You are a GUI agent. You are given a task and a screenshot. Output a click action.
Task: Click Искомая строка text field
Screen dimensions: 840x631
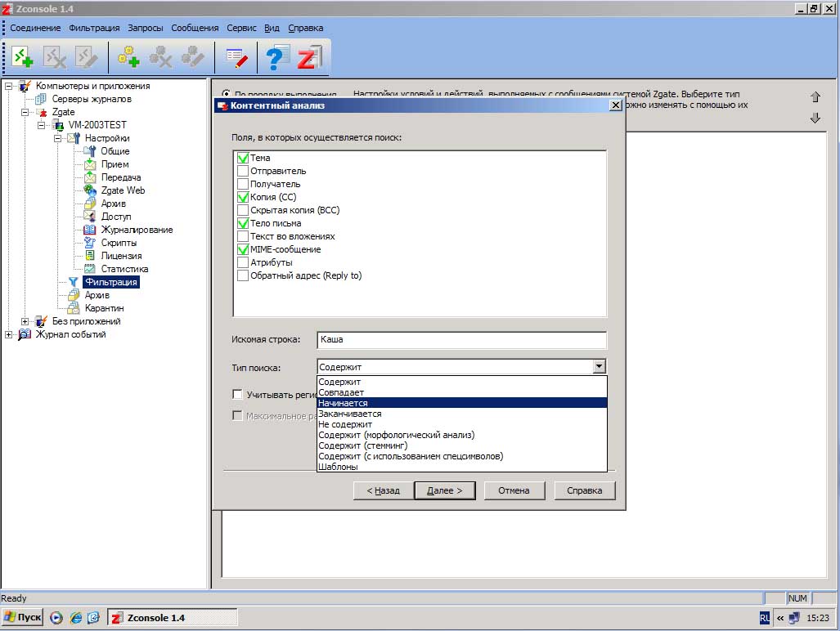pyautogui.click(x=462, y=340)
